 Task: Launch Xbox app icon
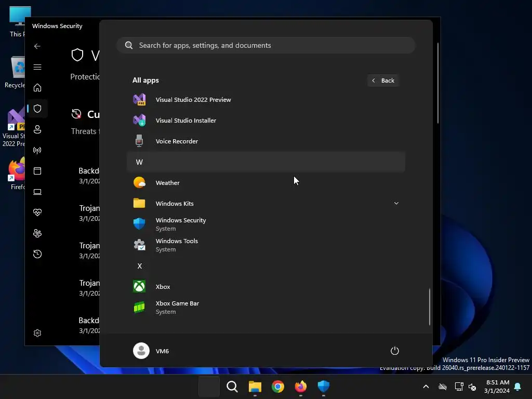pyautogui.click(x=139, y=286)
